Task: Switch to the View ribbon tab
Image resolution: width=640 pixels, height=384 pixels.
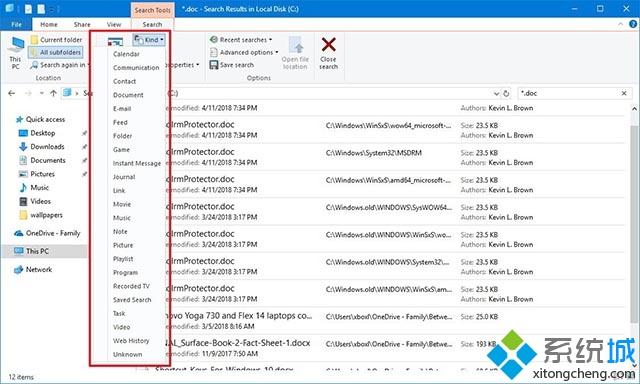Action: 114,24
